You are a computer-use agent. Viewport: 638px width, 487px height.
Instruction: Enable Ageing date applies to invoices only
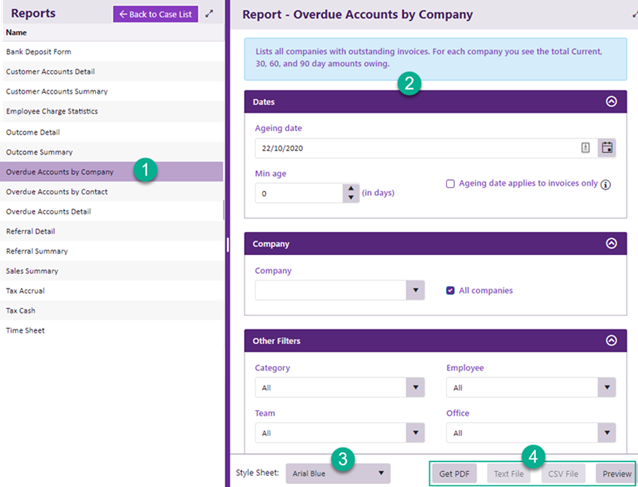451,184
